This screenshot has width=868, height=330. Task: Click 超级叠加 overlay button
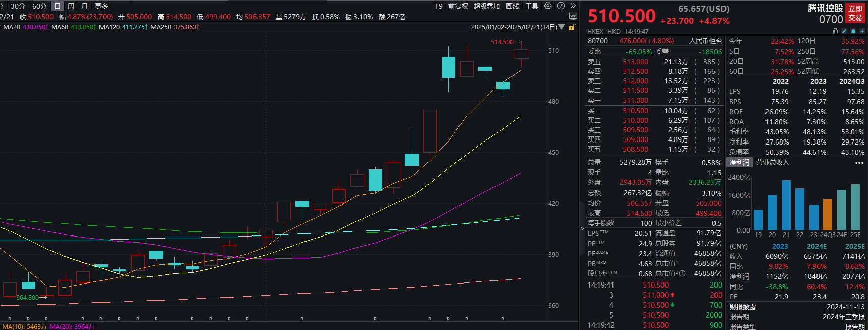[487, 6]
